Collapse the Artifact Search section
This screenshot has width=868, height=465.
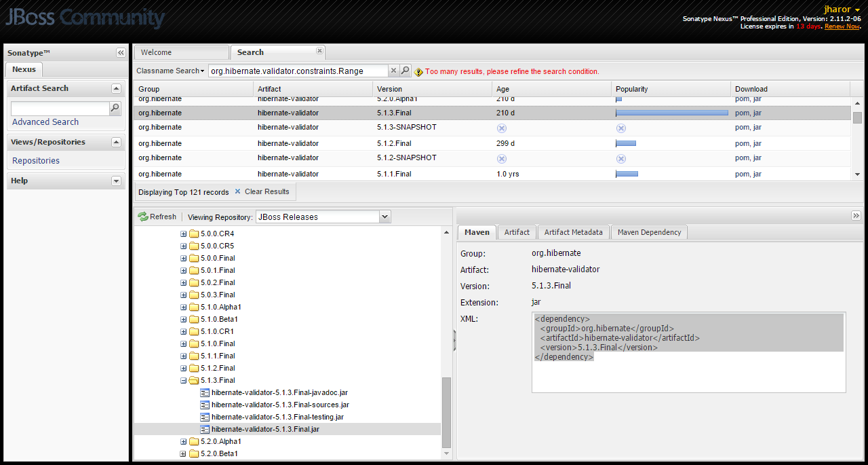[116, 88]
